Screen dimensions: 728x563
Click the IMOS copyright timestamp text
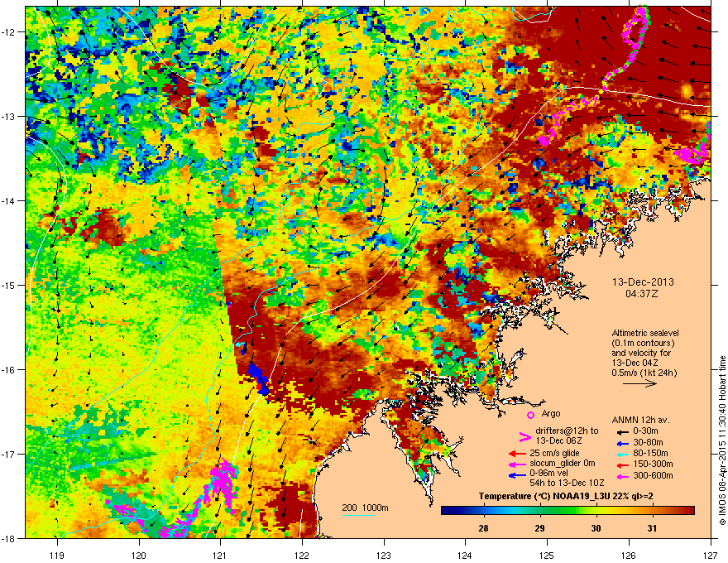coord(722,440)
